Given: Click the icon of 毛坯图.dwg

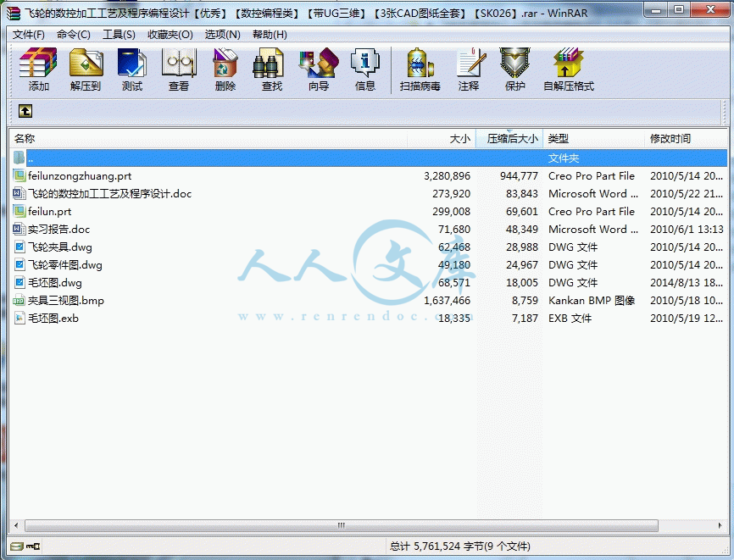Looking at the screenshot, I should click(x=19, y=283).
